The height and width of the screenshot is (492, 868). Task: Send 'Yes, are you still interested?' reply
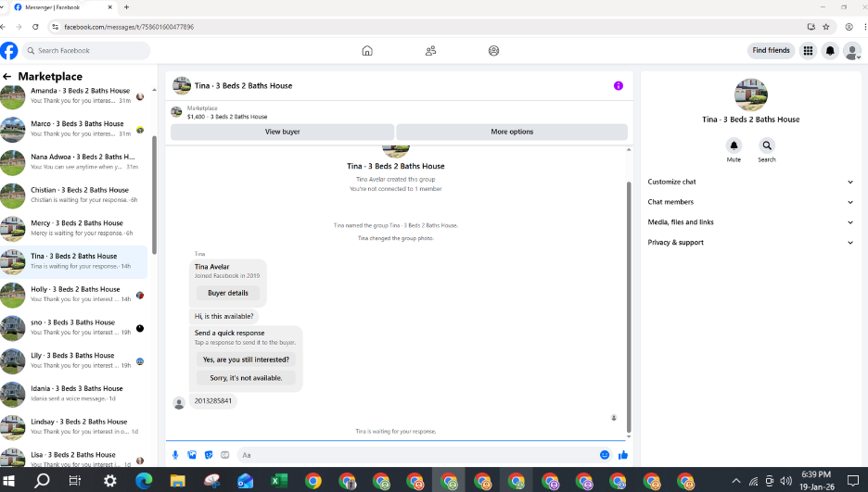pyautogui.click(x=246, y=360)
